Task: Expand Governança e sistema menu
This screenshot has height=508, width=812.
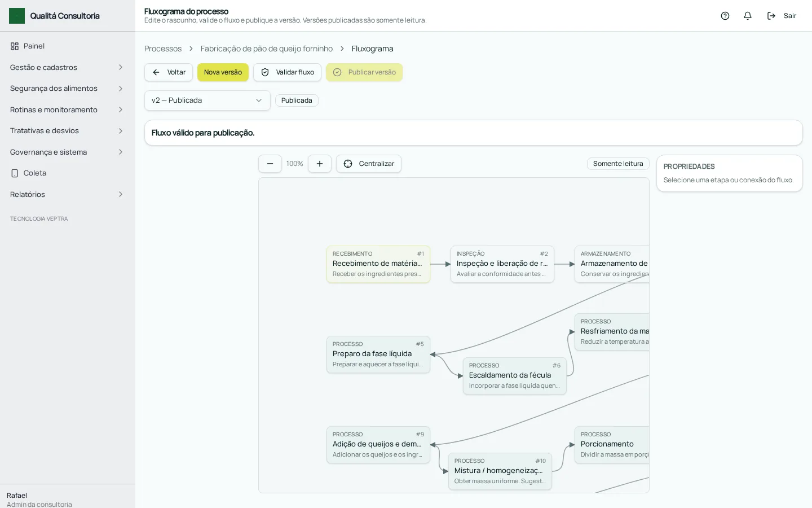Action: pyautogui.click(x=68, y=152)
